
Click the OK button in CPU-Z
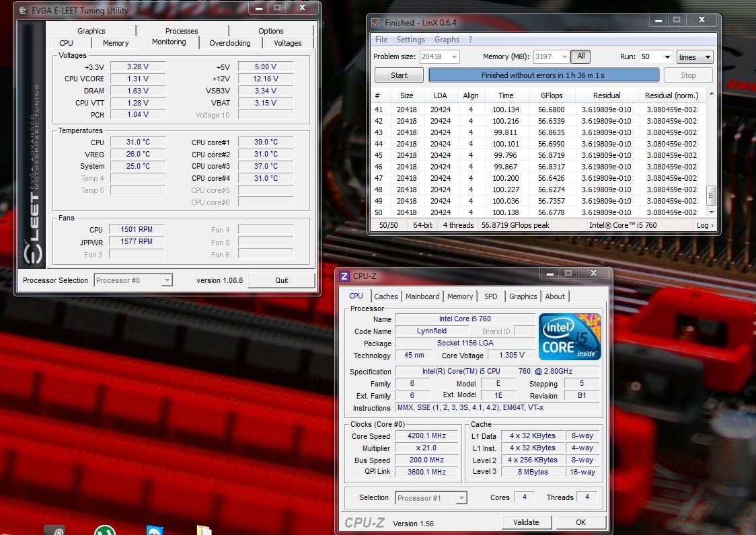pos(580,522)
